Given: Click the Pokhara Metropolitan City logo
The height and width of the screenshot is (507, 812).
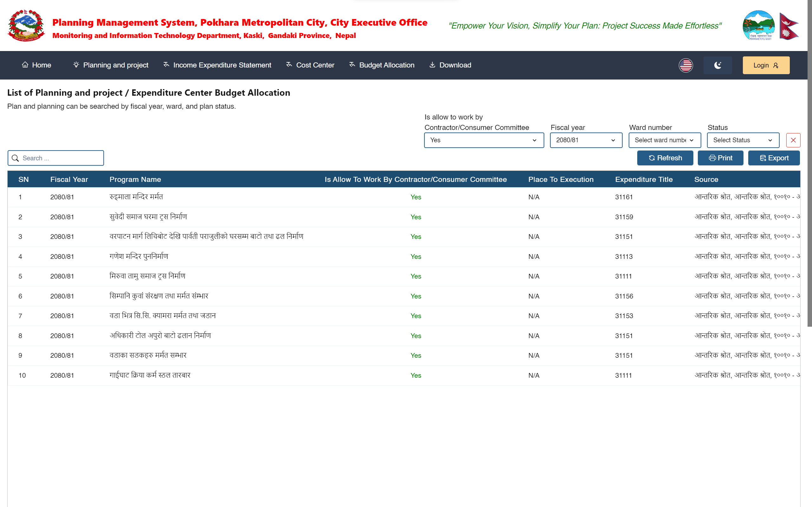Looking at the screenshot, I should coord(758,25).
